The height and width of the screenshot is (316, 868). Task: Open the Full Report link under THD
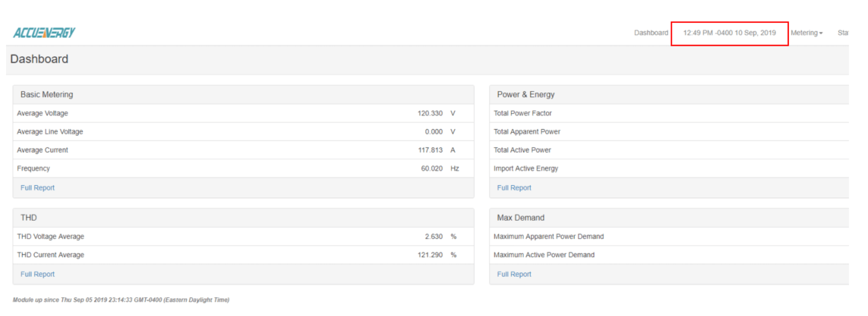(x=37, y=274)
